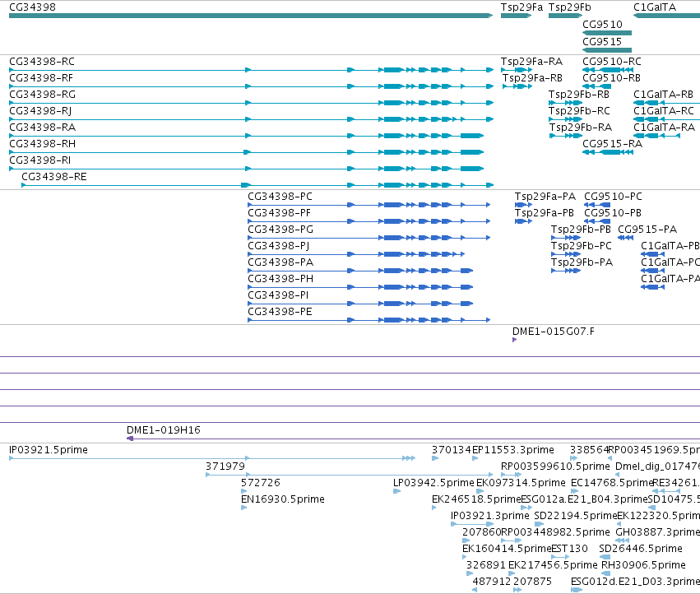Viewport: 700px width, 594px height.
Task: Select the 371979 EST feature
Action: (x=349, y=475)
